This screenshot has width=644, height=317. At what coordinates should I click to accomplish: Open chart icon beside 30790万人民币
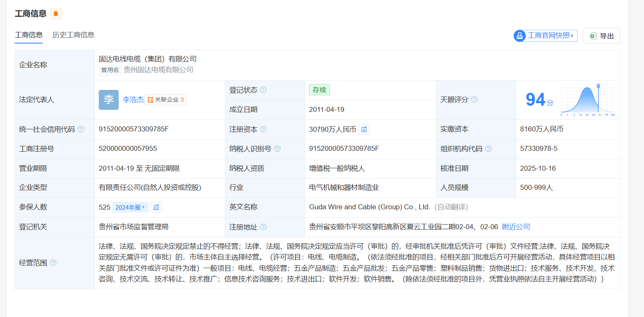[x=364, y=129]
